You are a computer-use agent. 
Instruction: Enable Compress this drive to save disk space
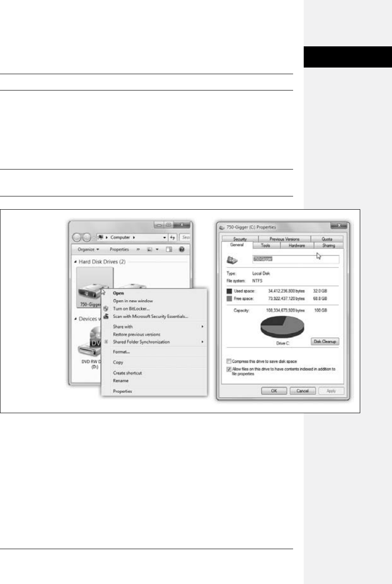pyautogui.click(x=229, y=360)
